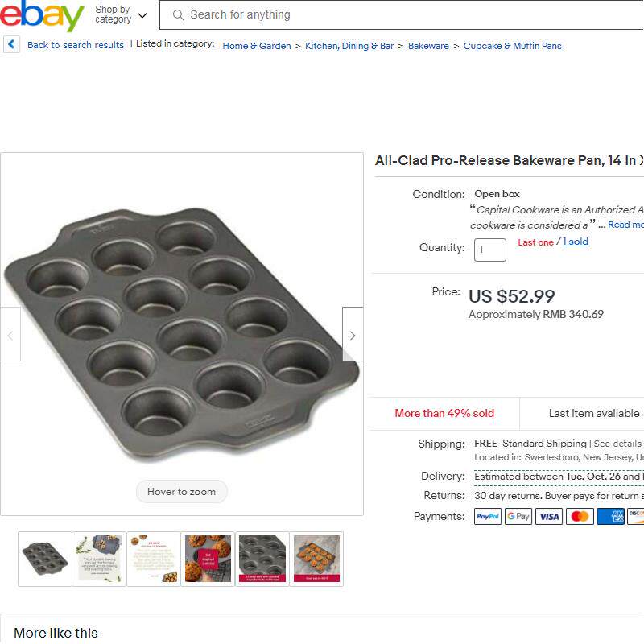The image size is (644, 644).
Task: Click See details shipping link
Action: point(617,444)
